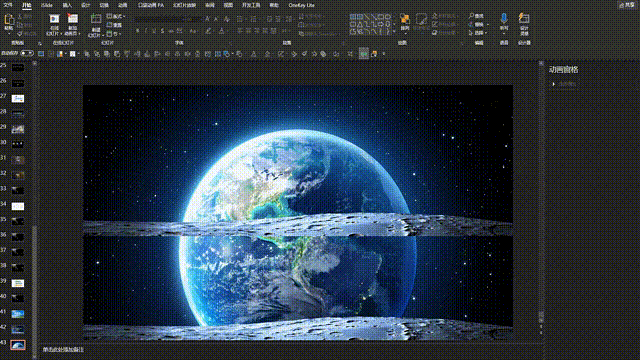Click the Decrease Font Size icon
The width and height of the screenshot is (640, 360).
tap(216, 18)
